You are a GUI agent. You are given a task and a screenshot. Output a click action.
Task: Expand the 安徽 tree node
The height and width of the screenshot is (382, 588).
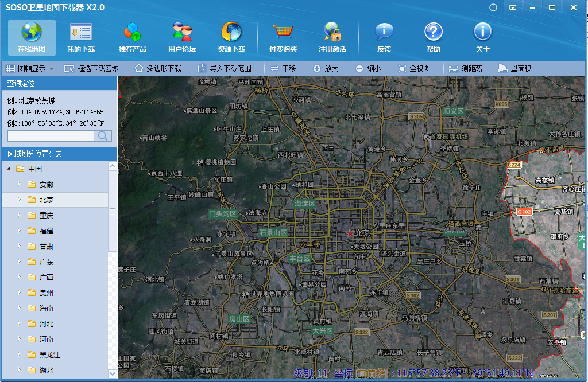(19, 184)
